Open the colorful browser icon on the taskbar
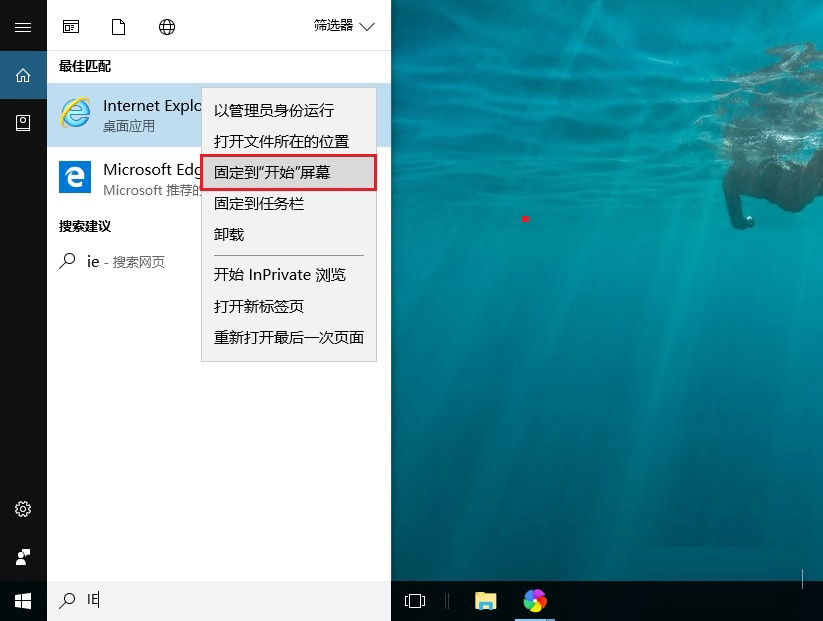Image resolution: width=823 pixels, height=621 pixels. [x=535, y=600]
